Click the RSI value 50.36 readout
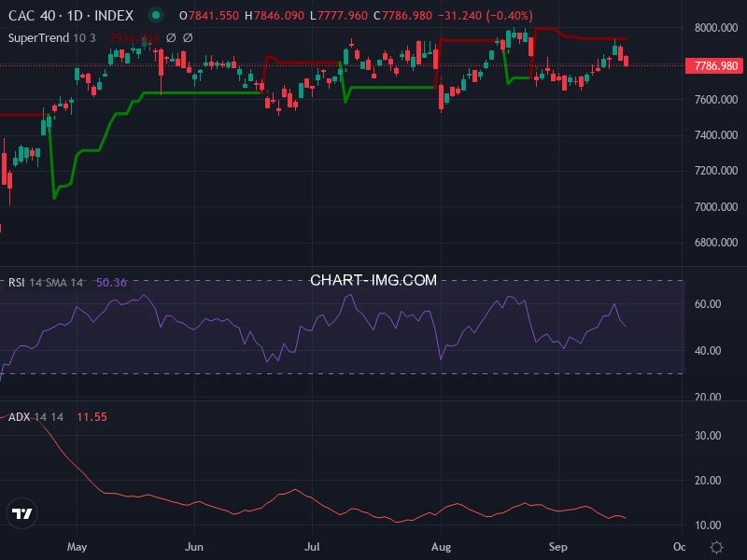This screenshot has width=747, height=560. tap(111, 282)
